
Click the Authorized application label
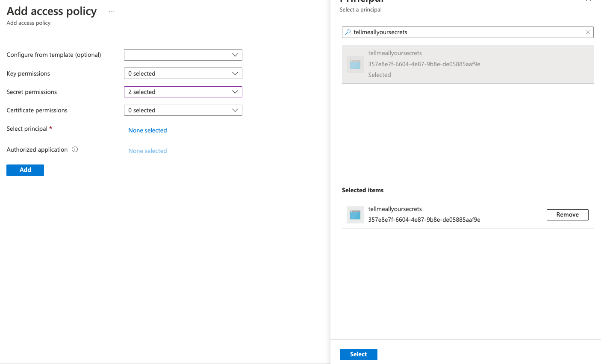tap(37, 150)
